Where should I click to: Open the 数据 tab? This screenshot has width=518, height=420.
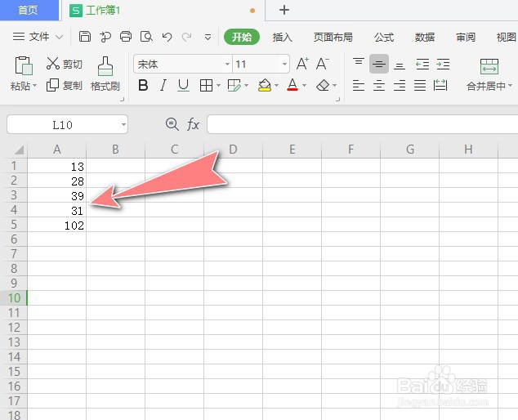pos(425,37)
